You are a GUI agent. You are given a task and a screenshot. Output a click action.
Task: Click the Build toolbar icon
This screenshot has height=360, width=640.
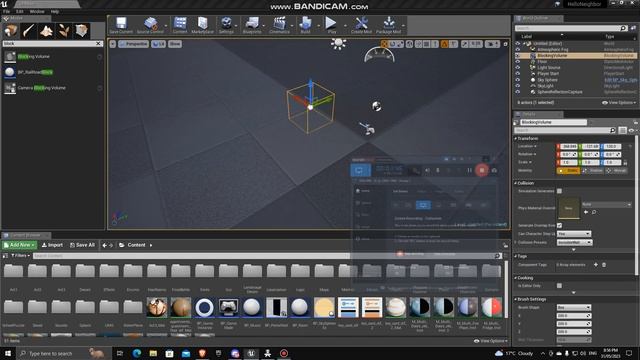(305, 25)
